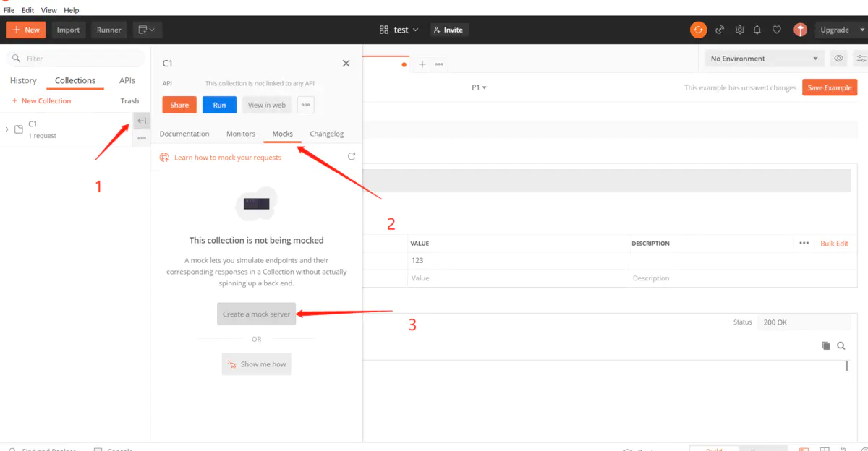
Task: Invite people to the workspace
Action: pos(448,30)
